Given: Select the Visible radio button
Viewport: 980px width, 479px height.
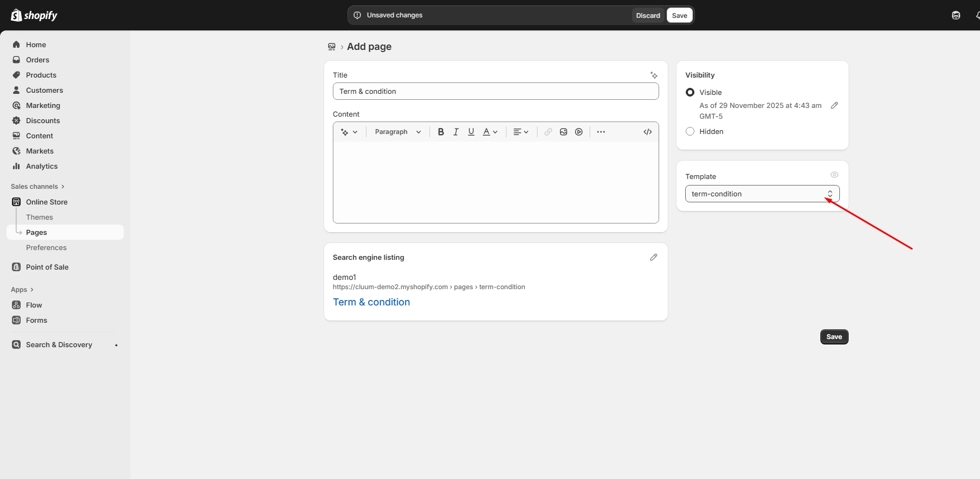Looking at the screenshot, I should pos(690,92).
